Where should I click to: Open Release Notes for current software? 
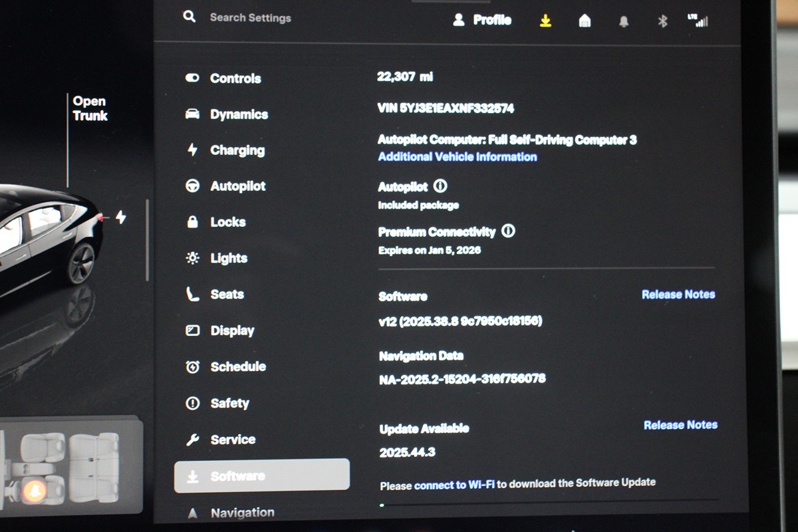(x=678, y=294)
